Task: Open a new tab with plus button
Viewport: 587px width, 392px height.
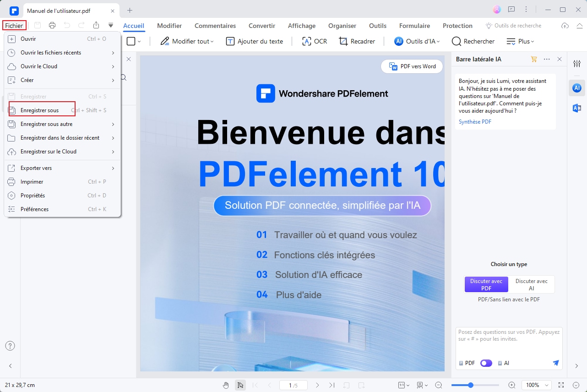Action: click(130, 10)
